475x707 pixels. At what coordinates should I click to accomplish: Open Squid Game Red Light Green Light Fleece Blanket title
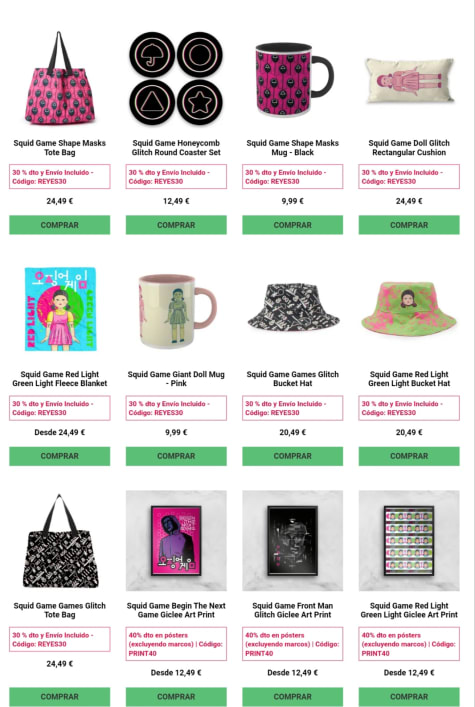coord(60,379)
